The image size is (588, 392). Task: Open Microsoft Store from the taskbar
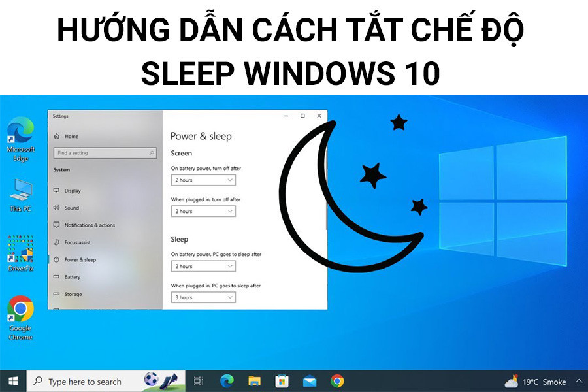coord(282,381)
